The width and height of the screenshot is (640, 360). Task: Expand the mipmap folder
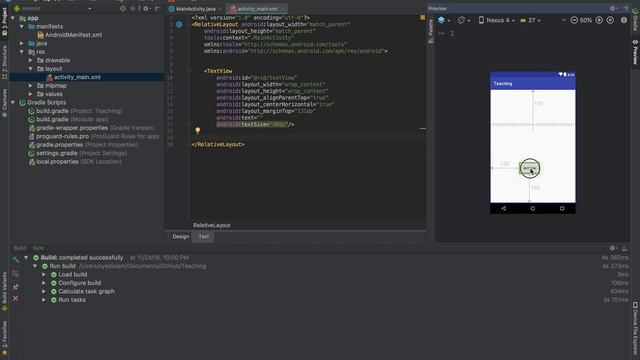(31, 86)
